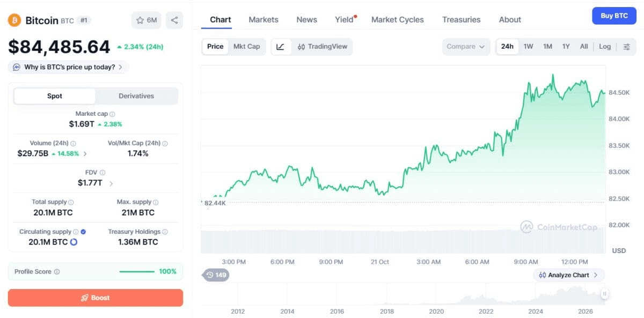
Task: Go to the Market Cycles tab
Action: click(398, 20)
